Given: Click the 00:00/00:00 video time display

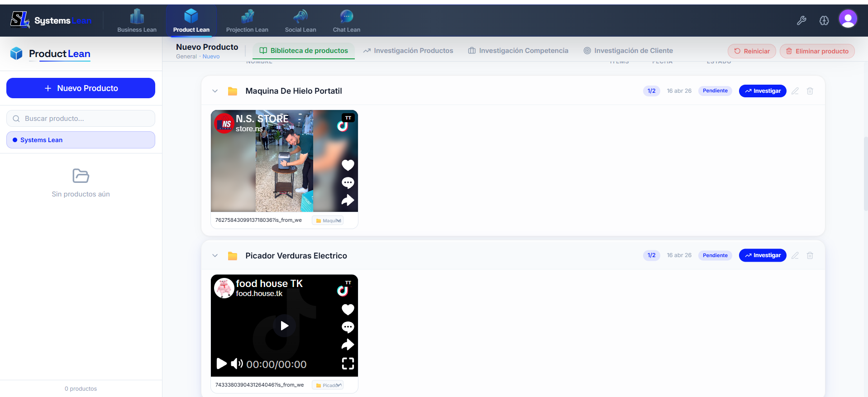Looking at the screenshot, I should click(276, 364).
